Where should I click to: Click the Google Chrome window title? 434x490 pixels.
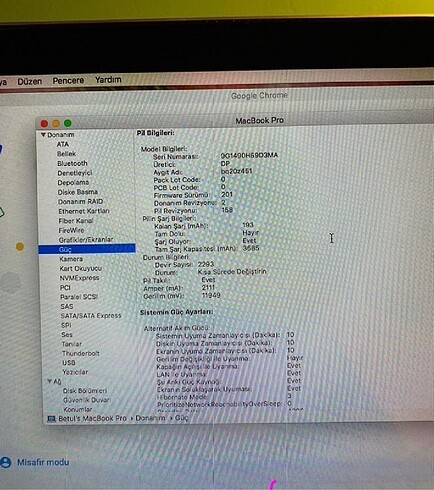pos(259,96)
